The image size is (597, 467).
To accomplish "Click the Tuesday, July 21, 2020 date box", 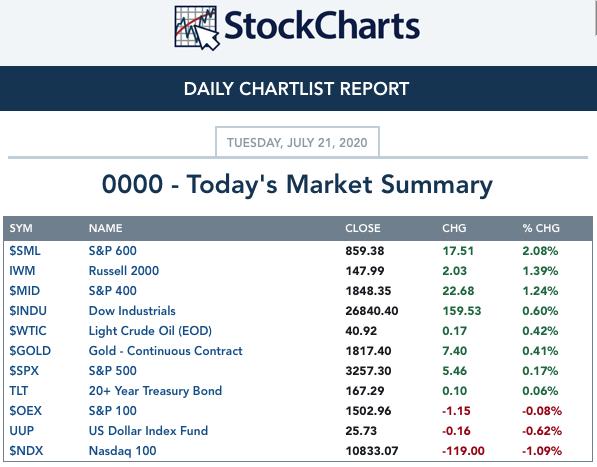I will [x=297, y=142].
